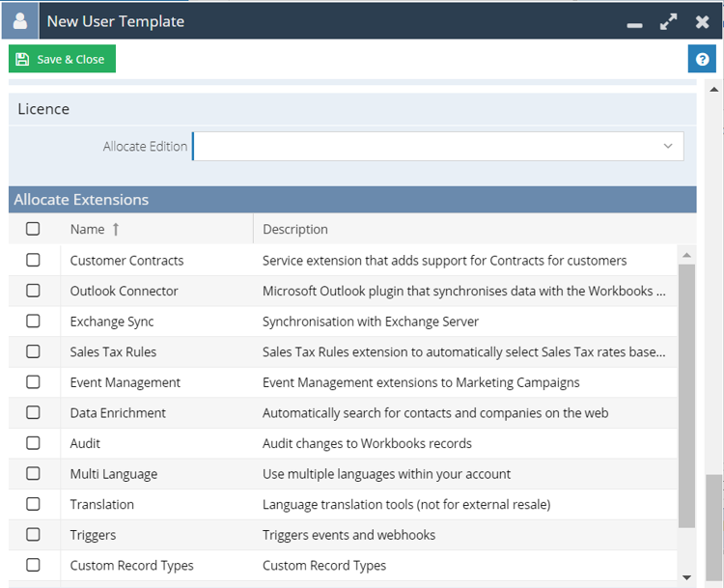Click into the Allocate Edition field
Image resolution: width=724 pixels, height=588 pixels.
coord(437,146)
